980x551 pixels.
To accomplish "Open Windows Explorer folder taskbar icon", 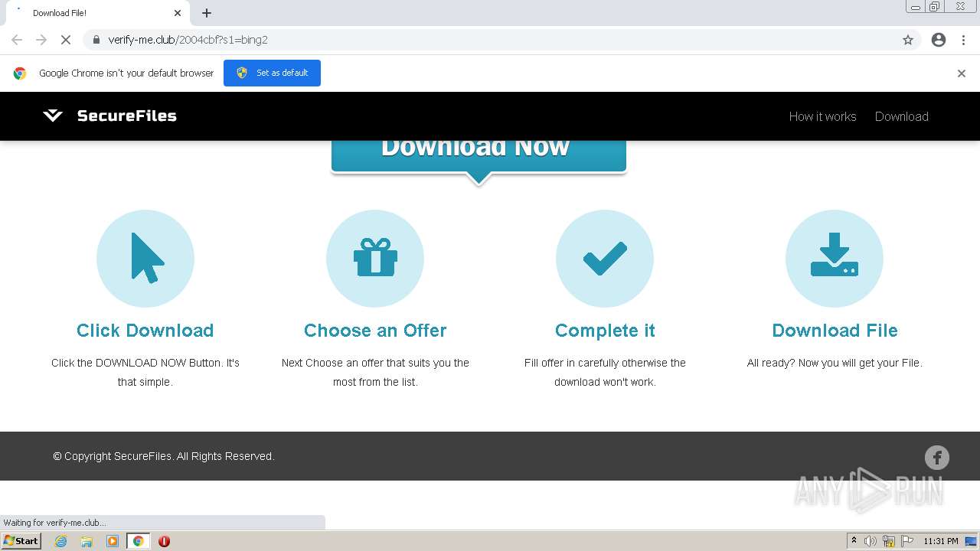I will point(87,541).
